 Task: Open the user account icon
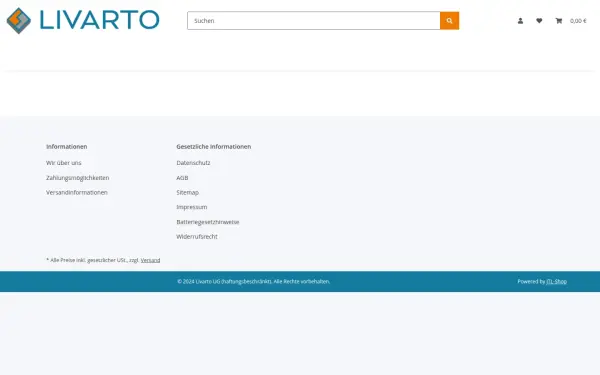coord(520,21)
